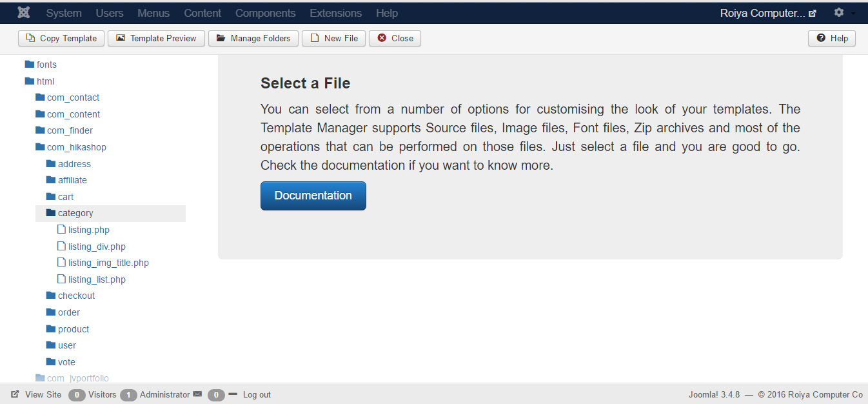The height and width of the screenshot is (404, 868).
Task: Collapse the category folder
Action: coord(75,213)
